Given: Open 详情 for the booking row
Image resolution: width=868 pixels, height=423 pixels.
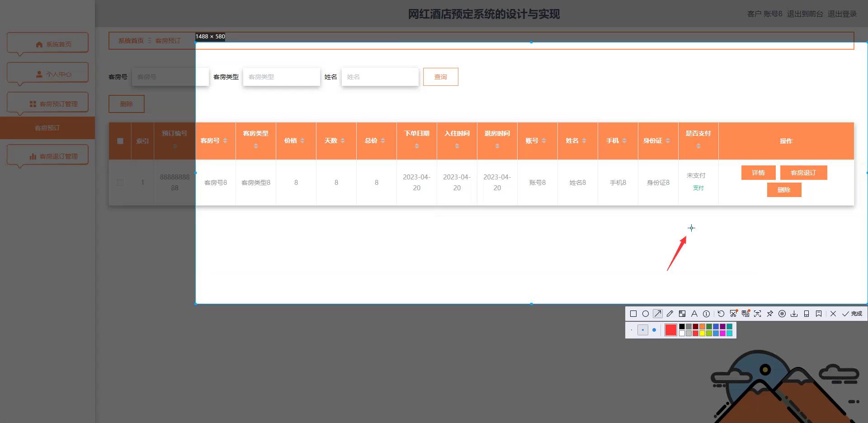Looking at the screenshot, I should click(759, 173).
